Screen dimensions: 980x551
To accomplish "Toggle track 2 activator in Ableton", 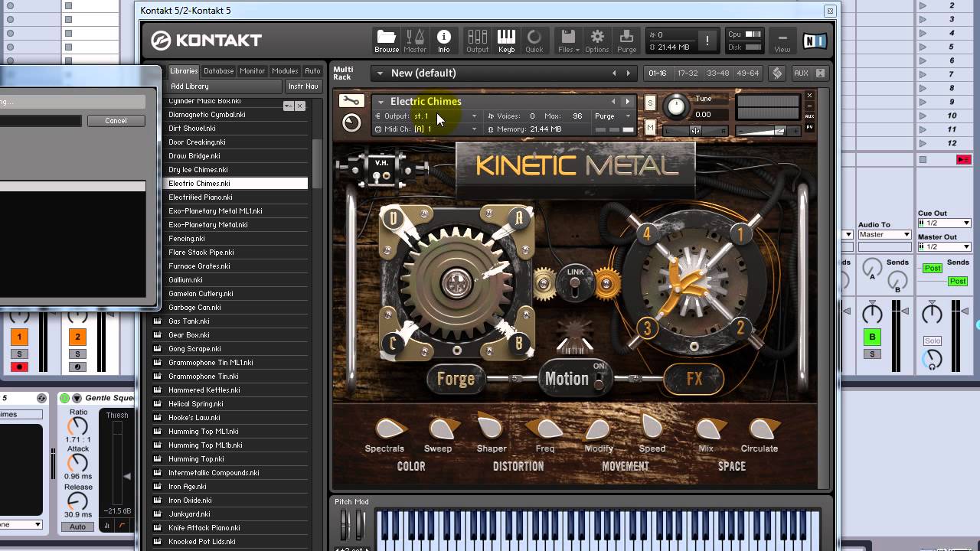I will coord(77,337).
